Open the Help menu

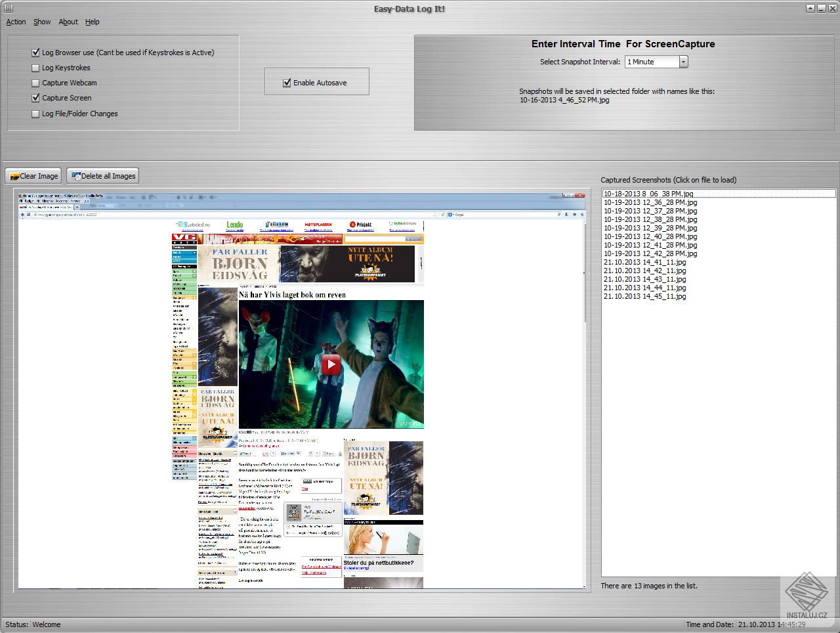click(92, 22)
